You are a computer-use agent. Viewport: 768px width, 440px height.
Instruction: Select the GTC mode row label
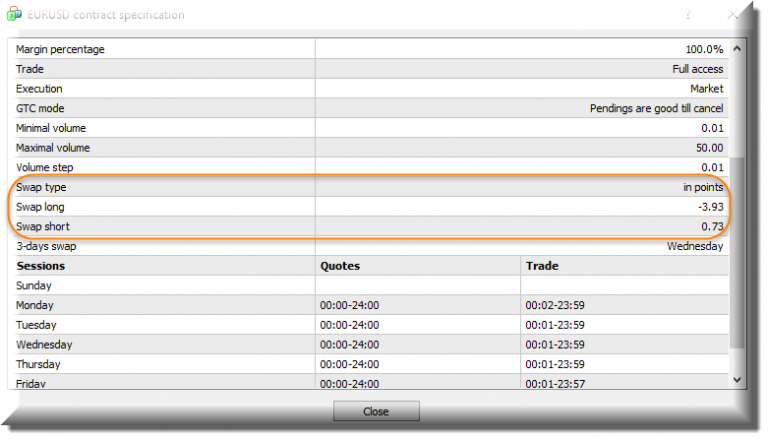pos(40,108)
